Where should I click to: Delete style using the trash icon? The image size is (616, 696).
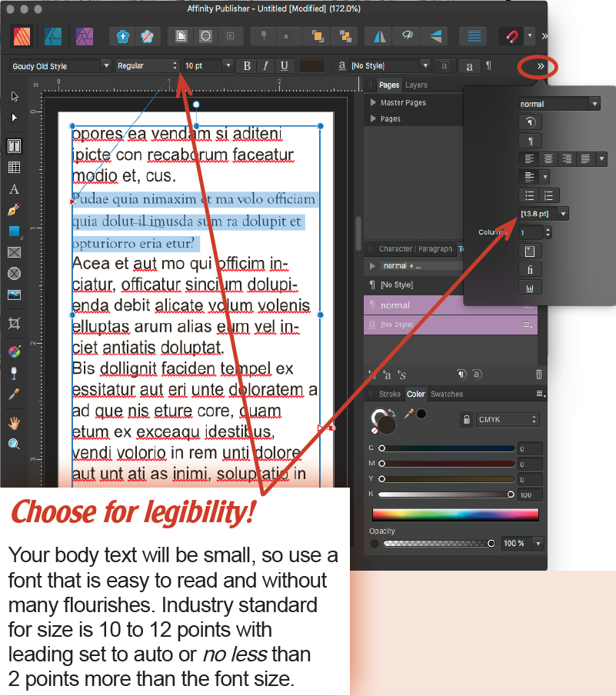[x=538, y=375]
